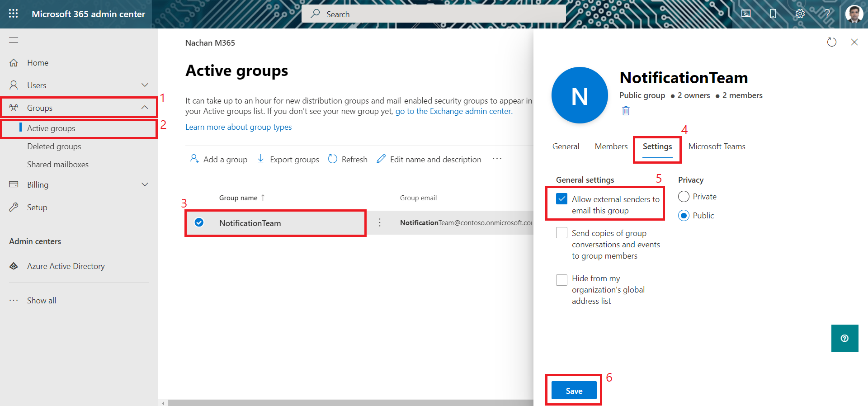Open the app launcher waffle icon
This screenshot has height=406, width=868.
(14, 14)
